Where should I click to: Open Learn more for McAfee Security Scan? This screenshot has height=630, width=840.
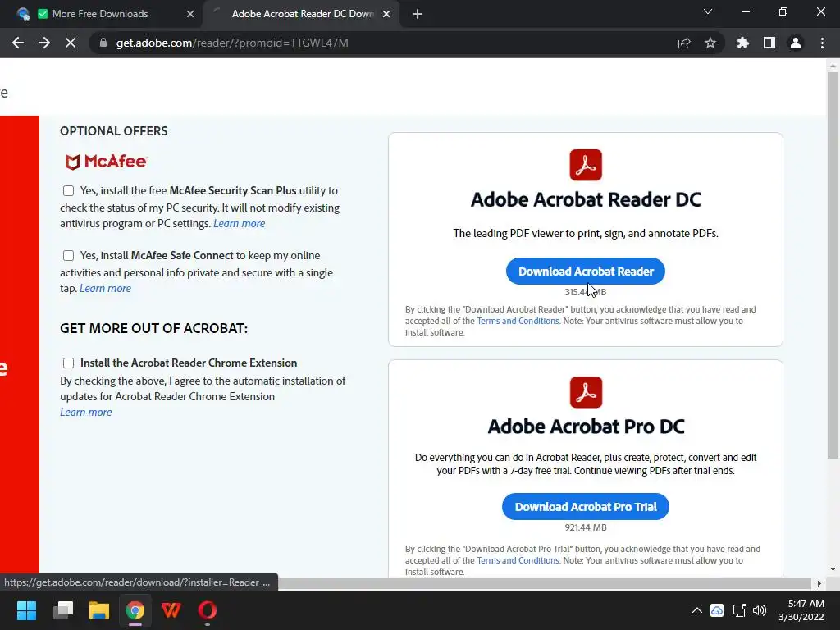(239, 223)
